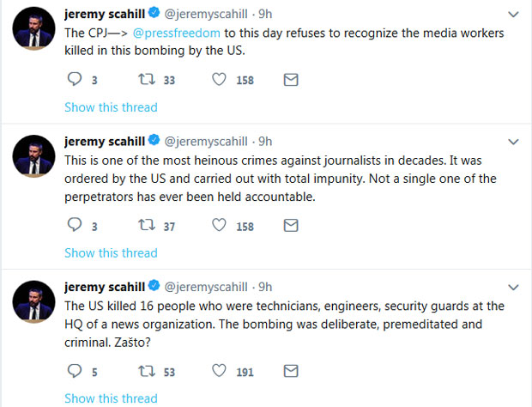Like the tweet ending with 'Zašto?'
532x407 pixels.
pyautogui.click(x=219, y=371)
